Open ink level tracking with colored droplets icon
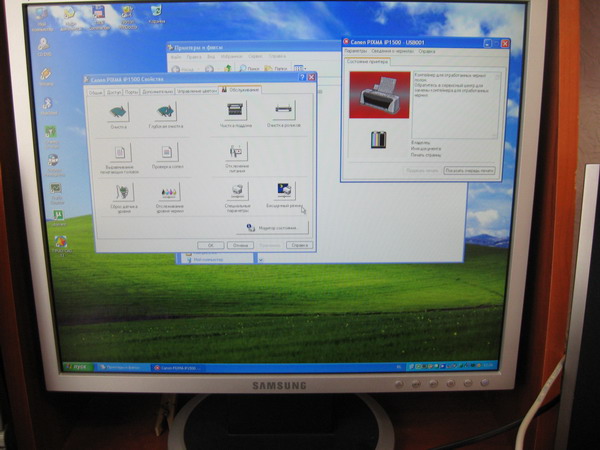Viewport: 600px width, 450px height. tap(170, 192)
